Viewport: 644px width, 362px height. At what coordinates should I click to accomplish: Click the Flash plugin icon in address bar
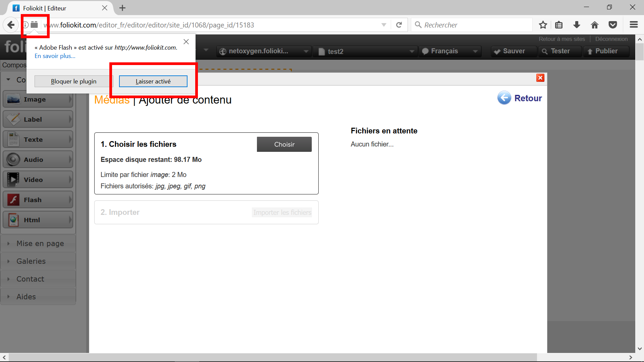(x=34, y=25)
